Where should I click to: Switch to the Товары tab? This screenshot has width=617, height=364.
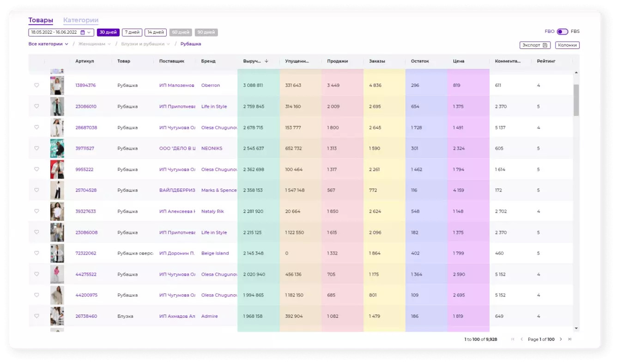point(41,20)
